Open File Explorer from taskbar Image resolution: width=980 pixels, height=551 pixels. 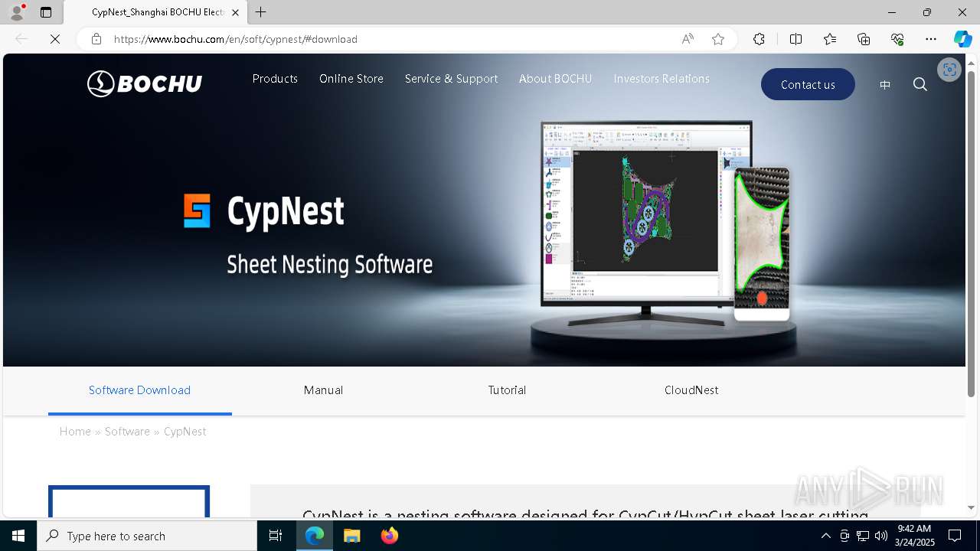[352, 536]
